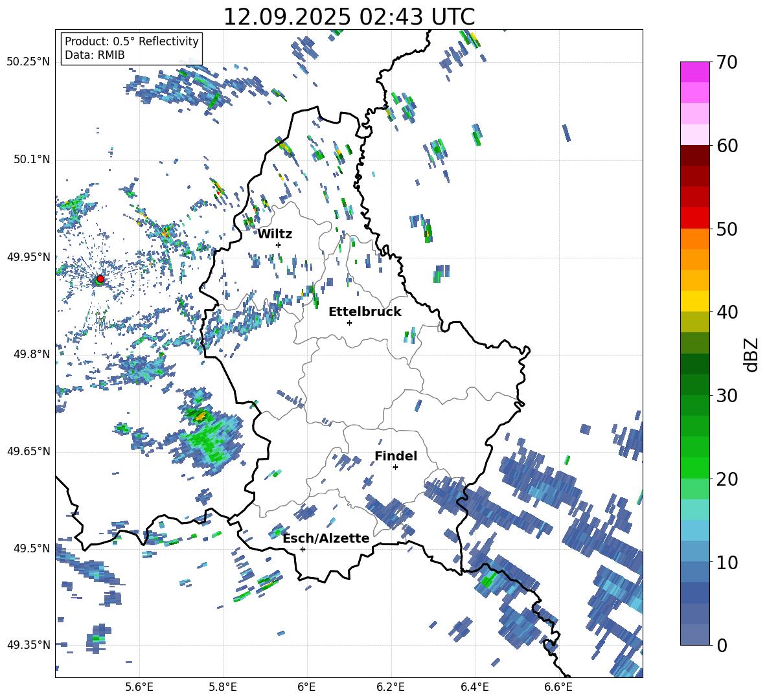
Task: Pick the yellow 40 dBZ swatch
Action: point(694,301)
